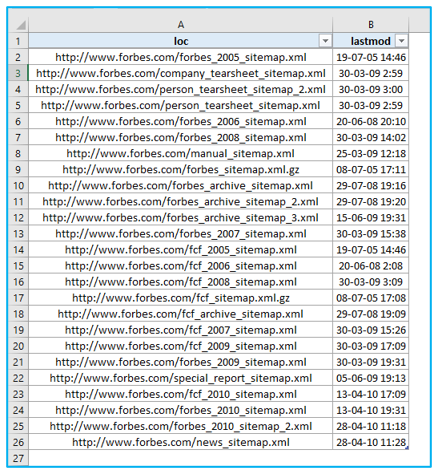Click the loc header cell
This screenshot has height=476, width=440.
coord(181,41)
